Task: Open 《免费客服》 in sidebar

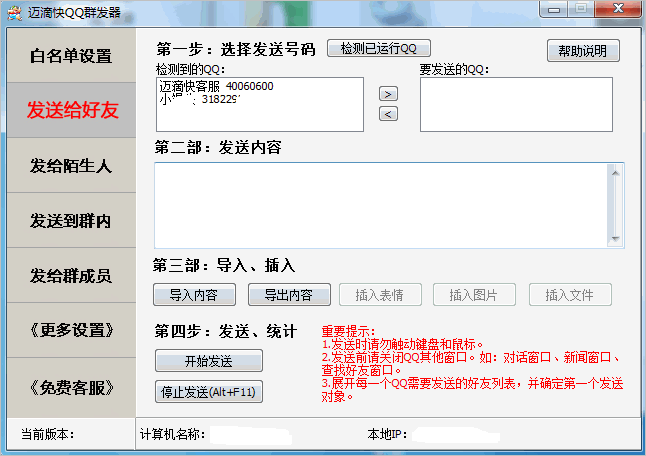Action: pos(71,387)
